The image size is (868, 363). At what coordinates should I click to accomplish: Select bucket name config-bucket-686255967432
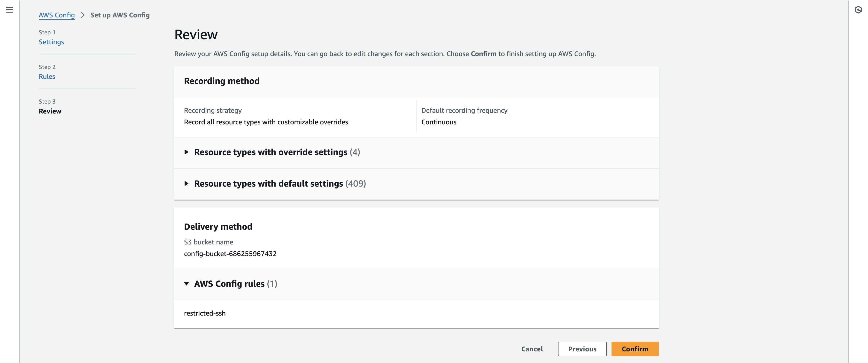coord(230,254)
